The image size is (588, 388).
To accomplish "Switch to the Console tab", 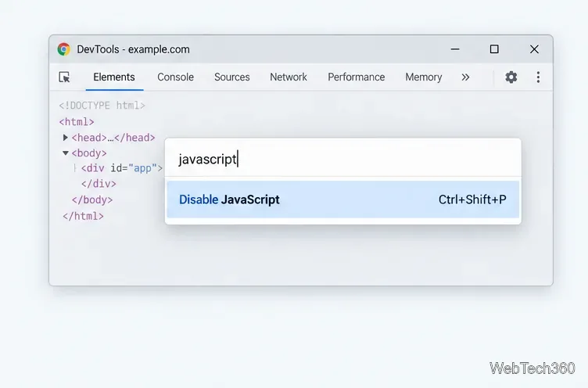I will [x=175, y=77].
